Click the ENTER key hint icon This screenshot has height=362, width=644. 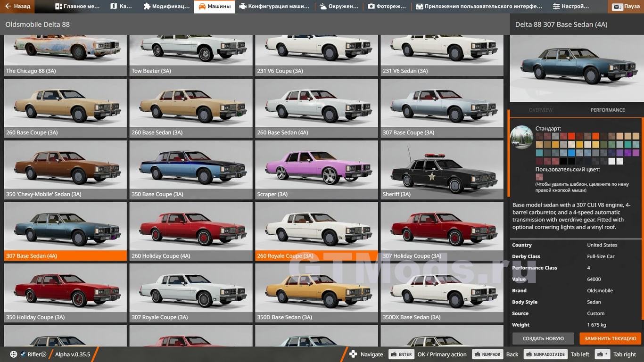[401, 354]
